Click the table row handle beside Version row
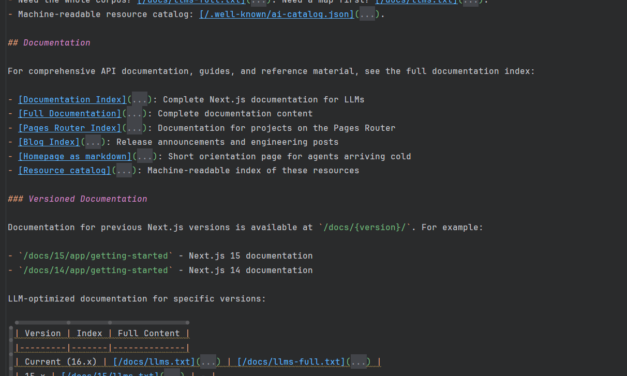The height and width of the screenshot is (376, 627). [11, 333]
